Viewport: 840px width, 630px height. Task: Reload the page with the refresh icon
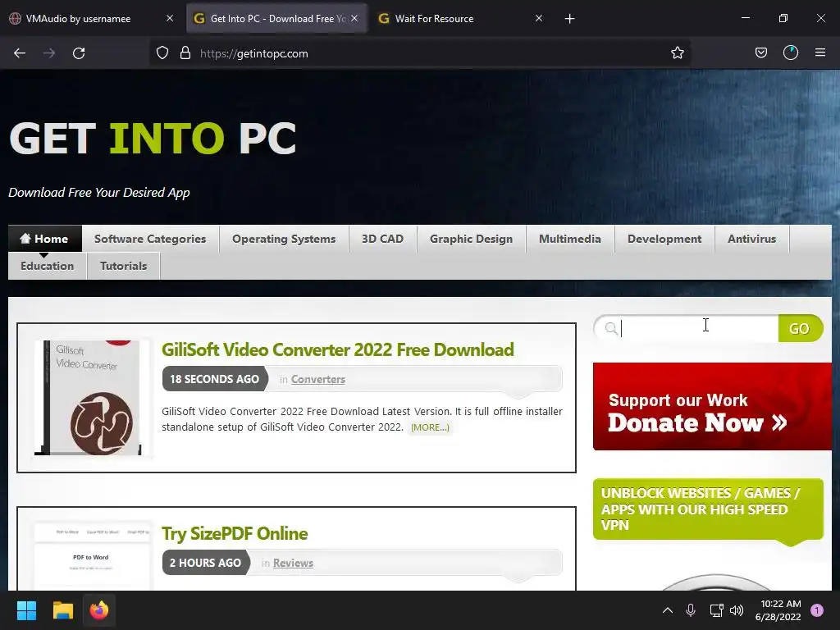(x=79, y=53)
